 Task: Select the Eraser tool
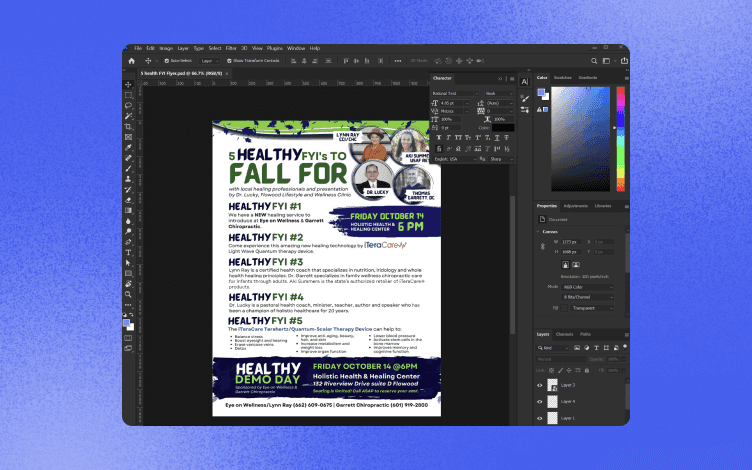(x=128, y=200)
